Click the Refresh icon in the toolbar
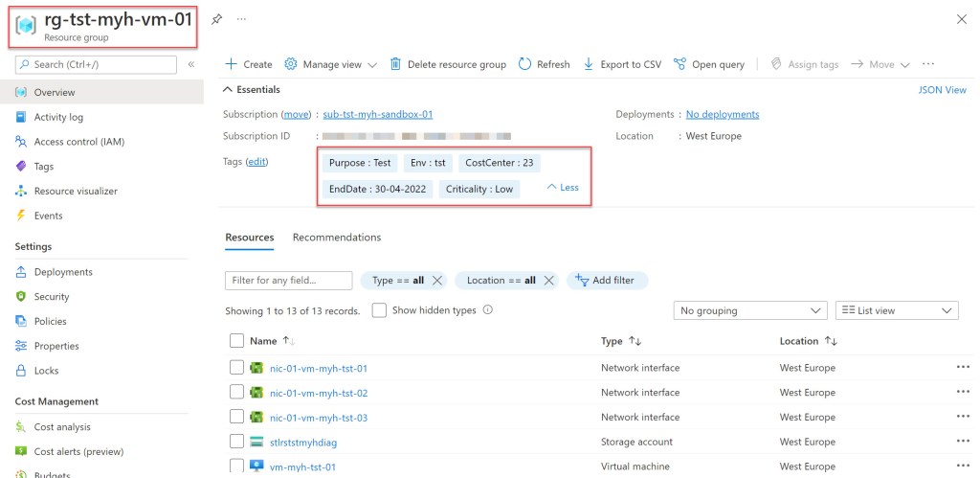This screenshot has height=478, width=980. coord(525,64)
